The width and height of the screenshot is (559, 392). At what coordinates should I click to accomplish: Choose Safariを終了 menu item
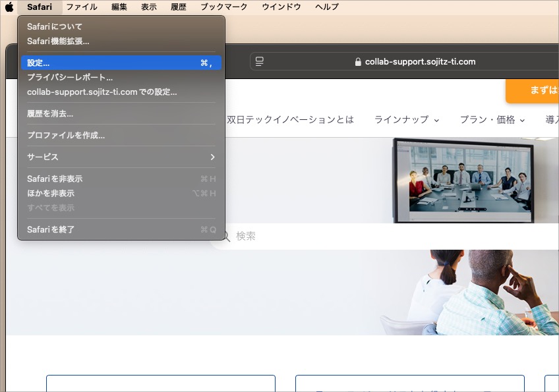coord(121,229)
